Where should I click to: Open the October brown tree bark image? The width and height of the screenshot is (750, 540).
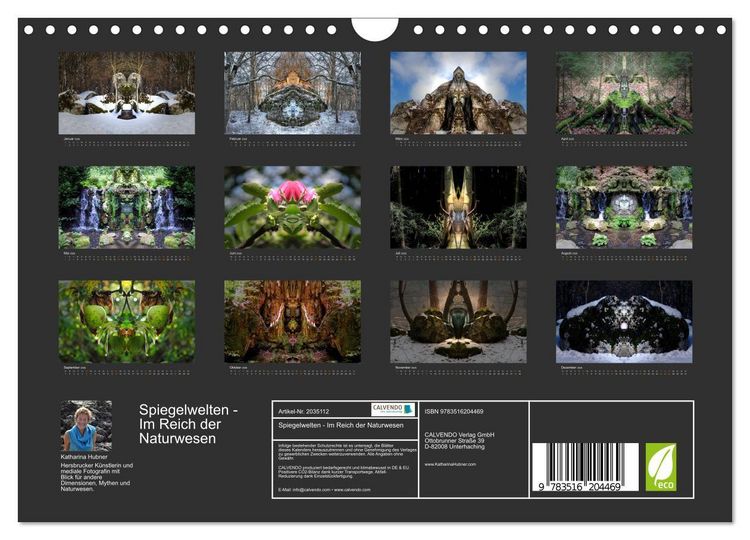click(292, 321)
